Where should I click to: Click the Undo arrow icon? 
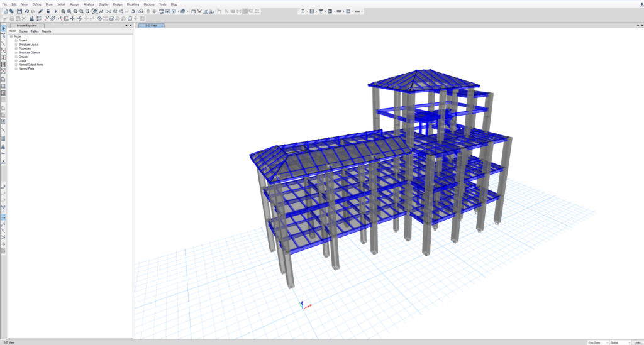[26, 11]
